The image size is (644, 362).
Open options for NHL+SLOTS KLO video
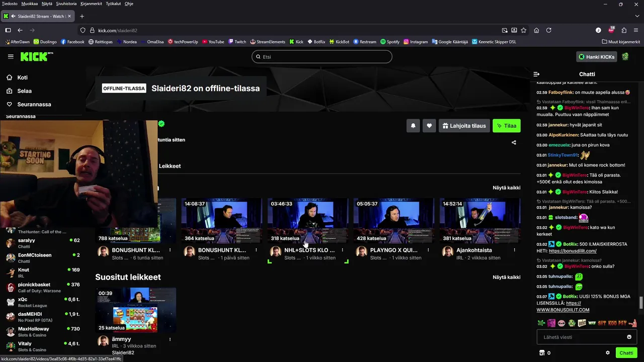tap(342, 250)
